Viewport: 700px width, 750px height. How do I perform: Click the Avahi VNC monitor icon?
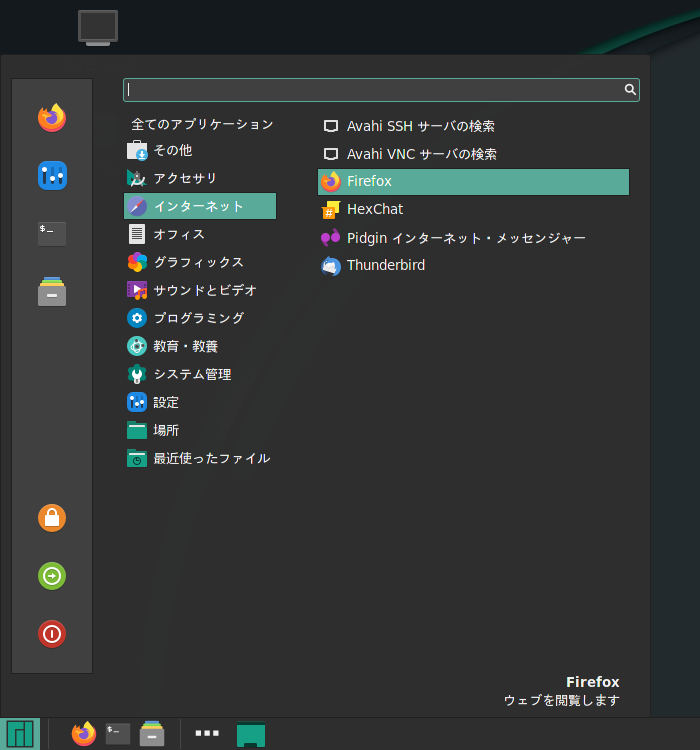[331, 154]
